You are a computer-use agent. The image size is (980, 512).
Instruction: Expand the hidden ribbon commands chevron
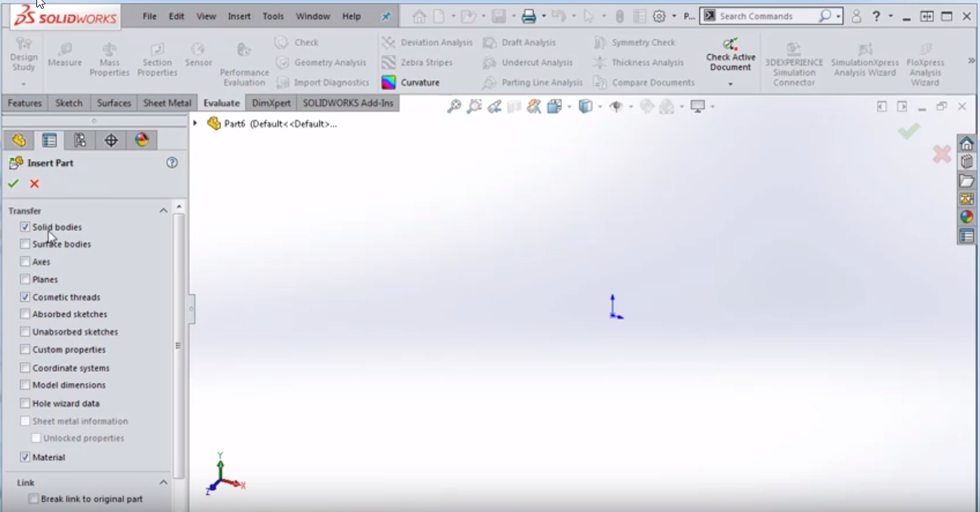click(971, 61)
